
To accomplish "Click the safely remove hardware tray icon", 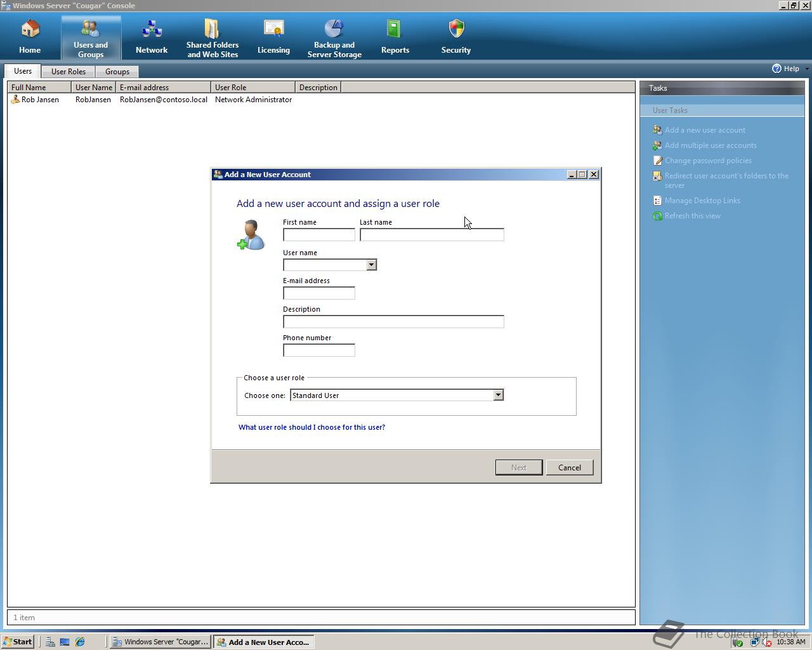I will click(x=738, y=642).
